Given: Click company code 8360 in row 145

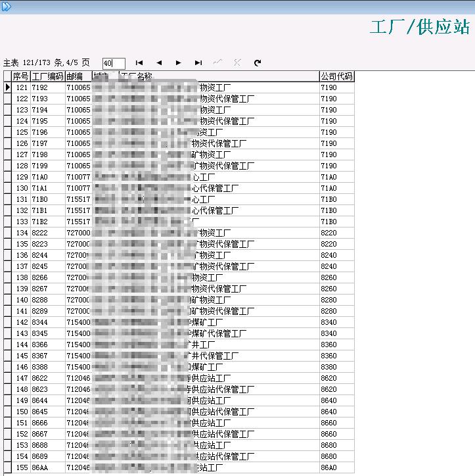Looking at the screenshot, I should click(328, 356).
